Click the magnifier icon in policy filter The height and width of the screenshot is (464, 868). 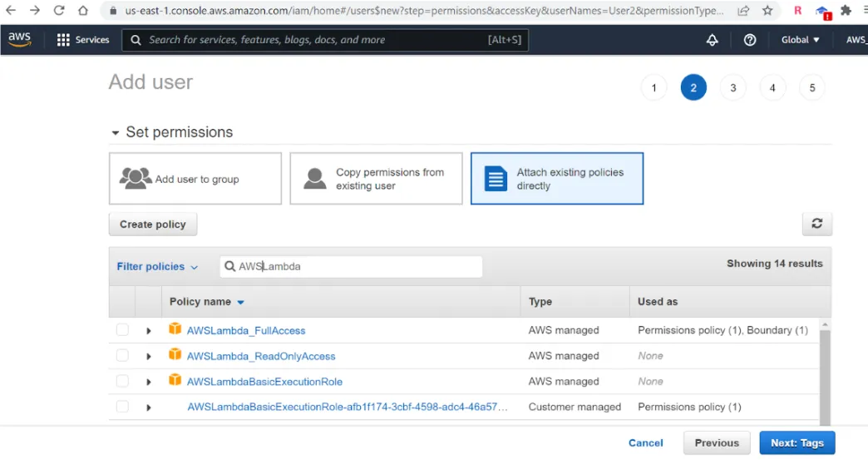coord(229,266)
